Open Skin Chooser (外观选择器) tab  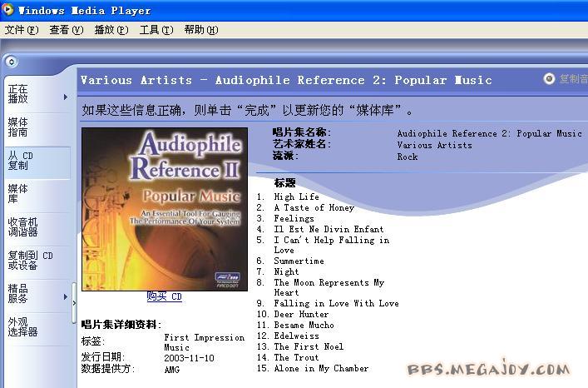[x=37, y=327]
